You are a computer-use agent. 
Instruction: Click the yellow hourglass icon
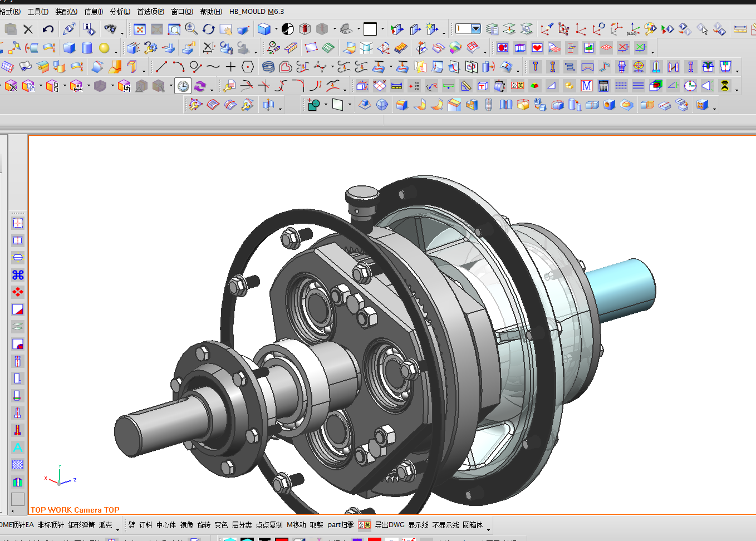pyautogui.click(x=725, y=86)
